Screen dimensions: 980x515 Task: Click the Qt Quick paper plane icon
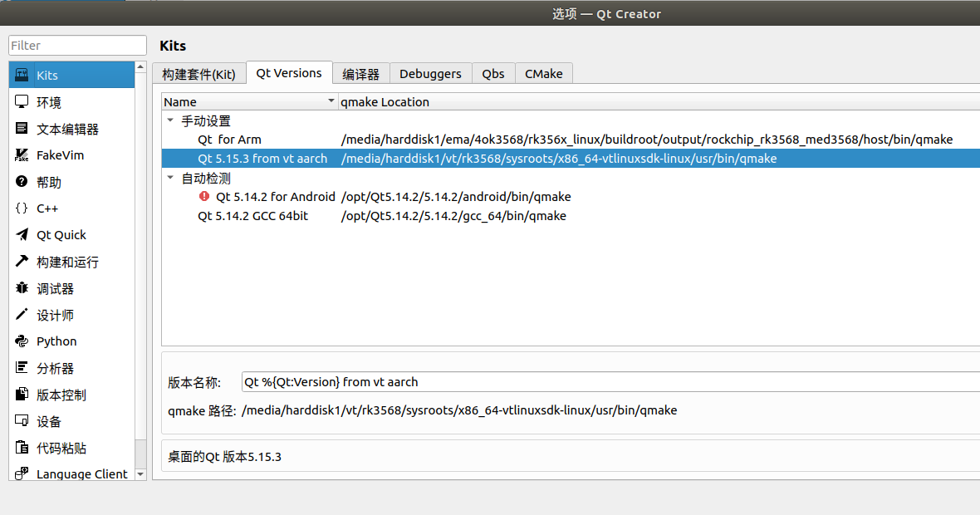pos(22,234)
